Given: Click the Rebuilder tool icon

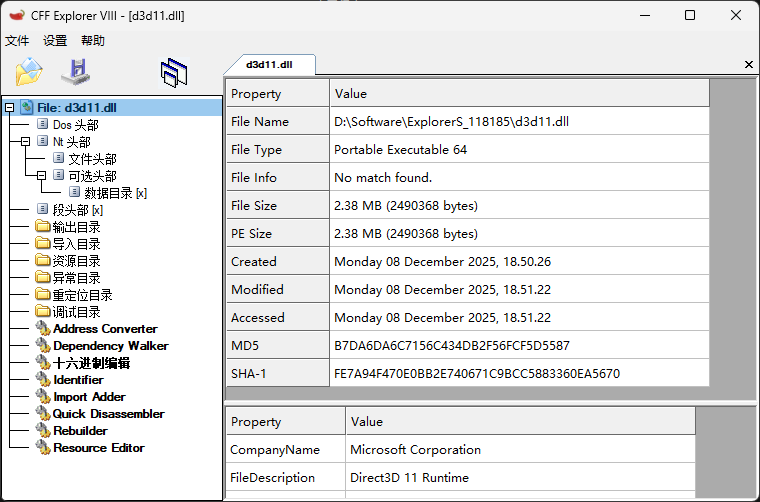Looking at the screenshot, I should [x=43, y=430].
